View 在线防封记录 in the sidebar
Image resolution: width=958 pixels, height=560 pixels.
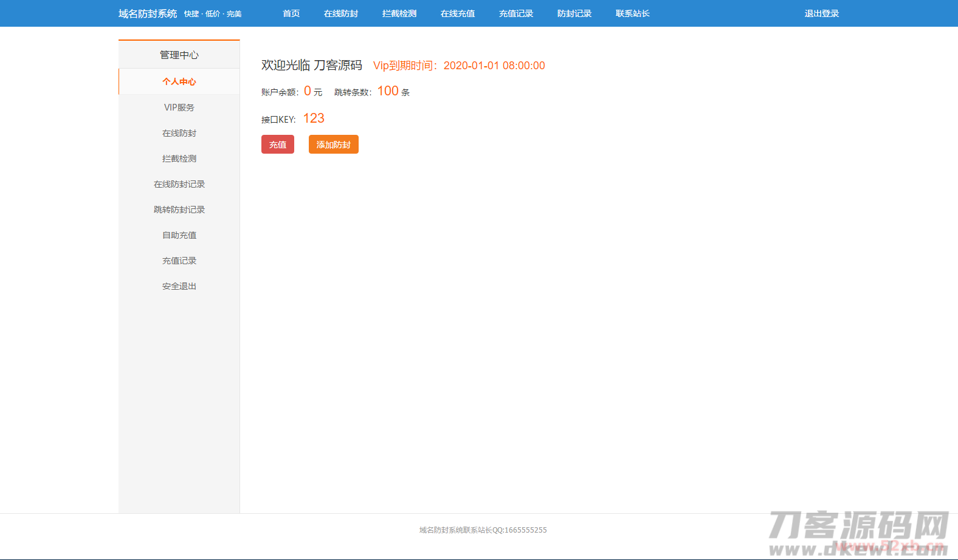point(179,184)
